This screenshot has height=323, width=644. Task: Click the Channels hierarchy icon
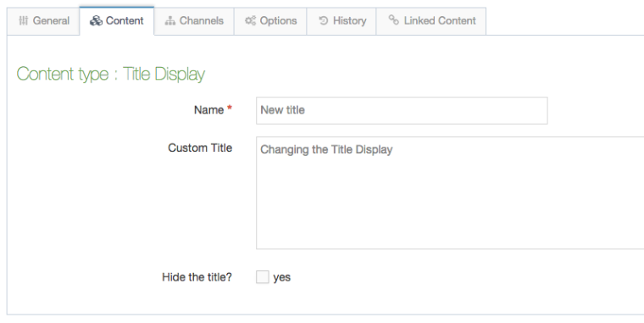pyautogui.click(x=169, y=20)
